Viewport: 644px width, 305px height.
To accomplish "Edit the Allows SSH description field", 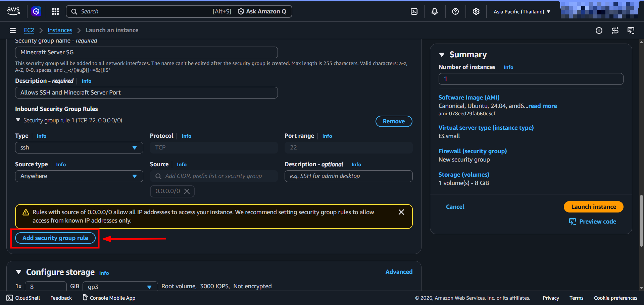I will (146, 93).
